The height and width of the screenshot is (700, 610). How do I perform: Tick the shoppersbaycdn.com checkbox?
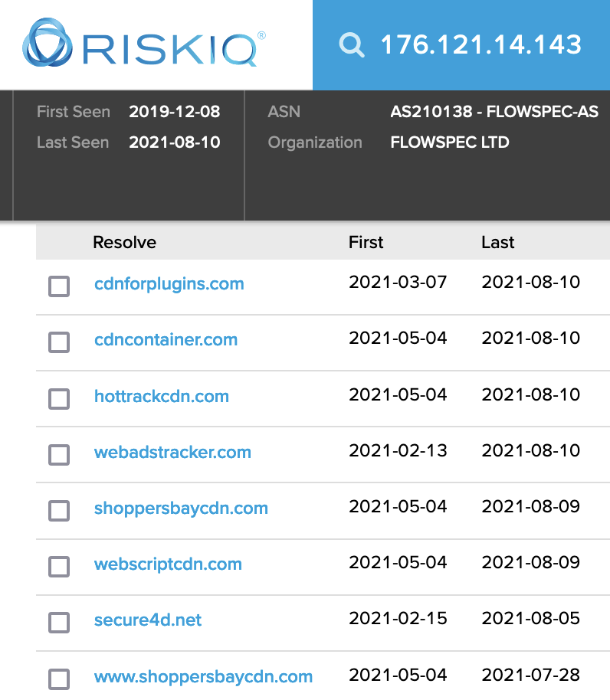pos(59,511)
